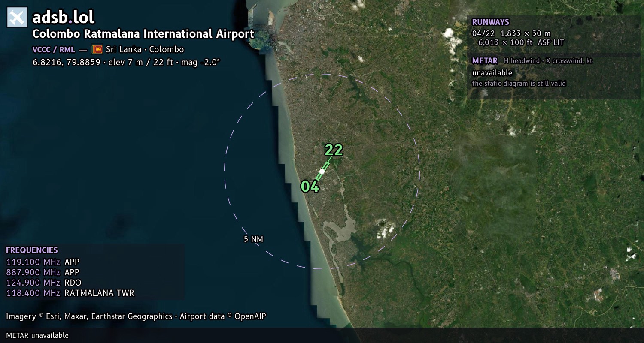Select the 124.900 MHz RDO frequency row
This screenshot has height=343, width=644.
point(44,283)
